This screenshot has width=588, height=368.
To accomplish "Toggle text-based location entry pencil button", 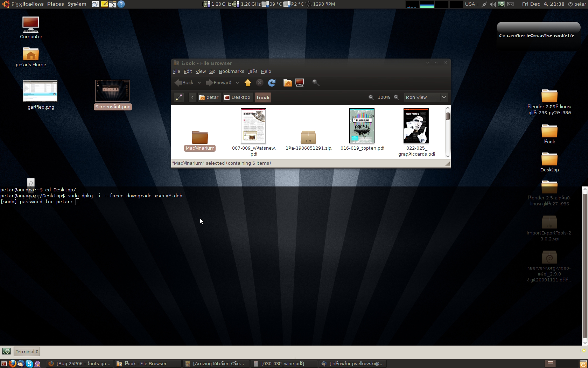I will 179,97.
